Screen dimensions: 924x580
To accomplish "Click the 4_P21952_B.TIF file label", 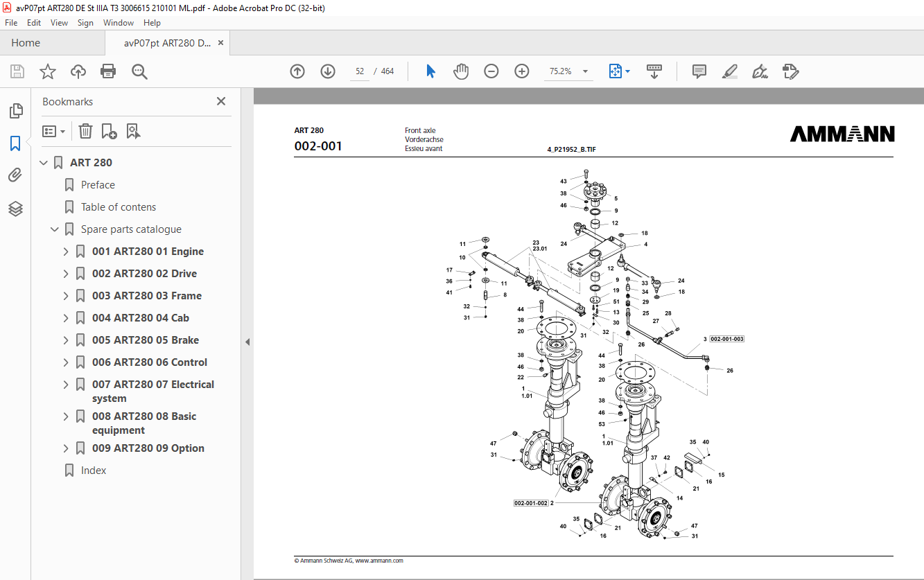I will click(x=571, y=149).
